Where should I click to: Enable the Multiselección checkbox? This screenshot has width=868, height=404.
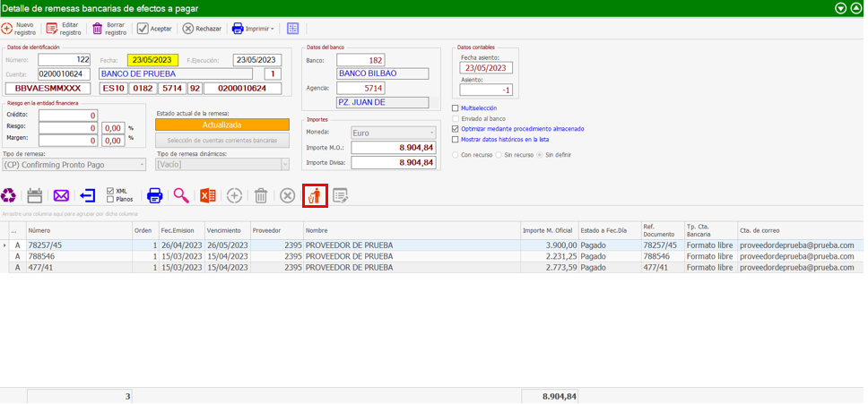[x=456, y=108]
